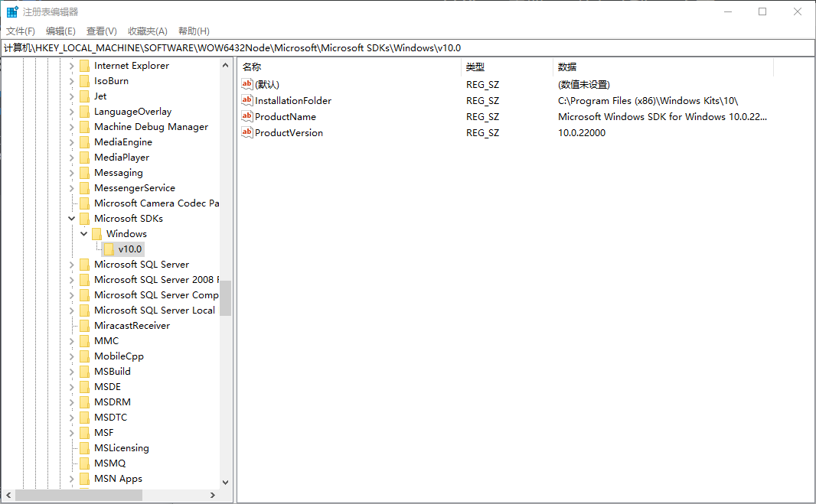Click the InstallationFolder string value icon
This screenshot has height=504, width=816.
247,100
